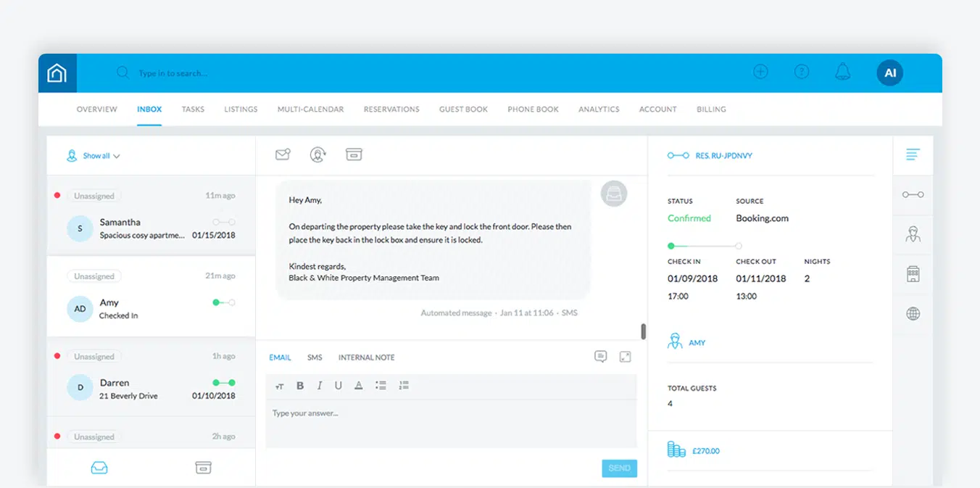
Task: Open the guest profile panel icon
Action: (913, 234)
